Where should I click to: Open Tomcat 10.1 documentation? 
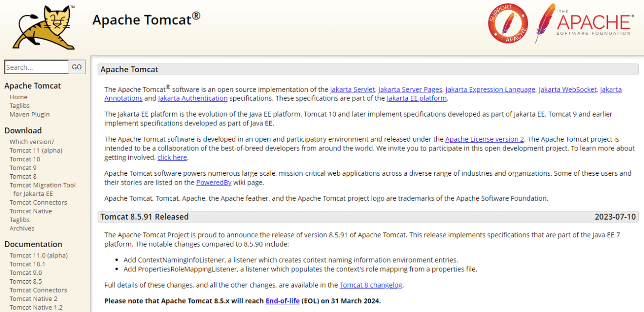[27, 264]
